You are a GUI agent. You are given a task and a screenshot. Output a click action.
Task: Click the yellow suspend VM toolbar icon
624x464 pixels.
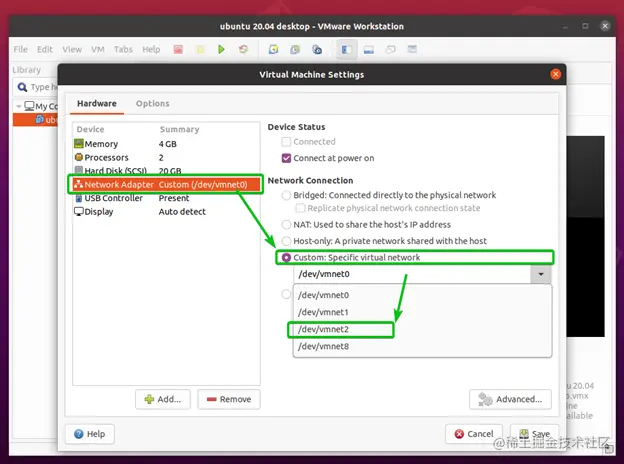point(200,49)
